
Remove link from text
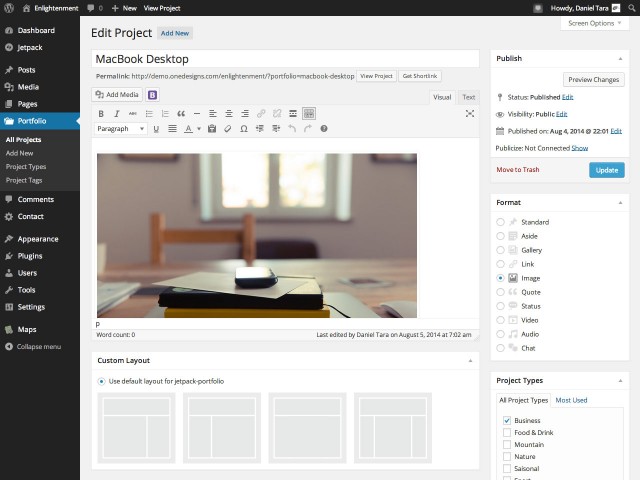tap(277, 114)
